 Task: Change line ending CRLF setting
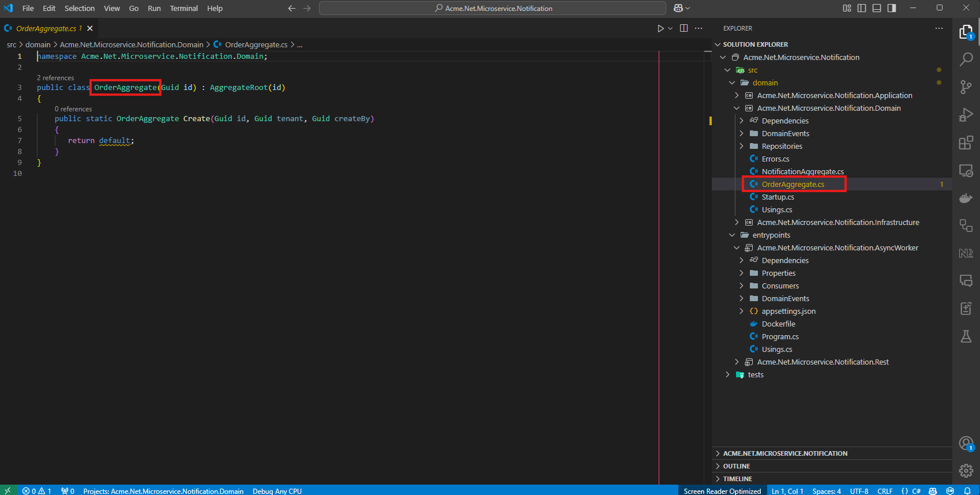pyautogui.click(x=885, y=491)
